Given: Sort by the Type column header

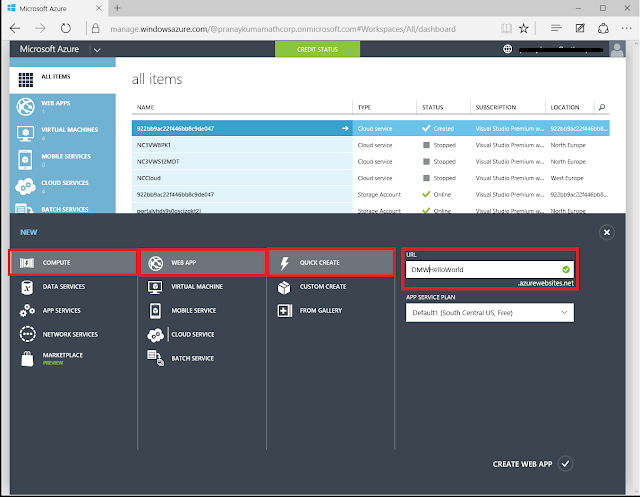Looking at the screenshot, I should (x=364, y=107).
